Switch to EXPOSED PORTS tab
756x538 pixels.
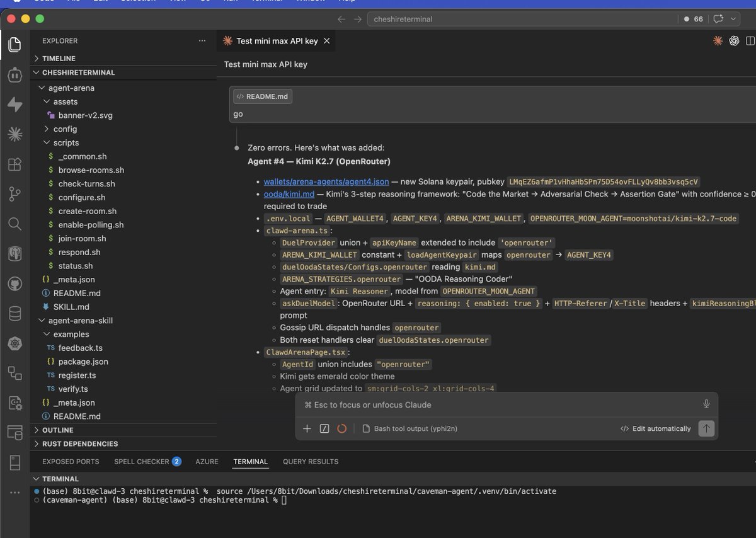tap(71, 462)
